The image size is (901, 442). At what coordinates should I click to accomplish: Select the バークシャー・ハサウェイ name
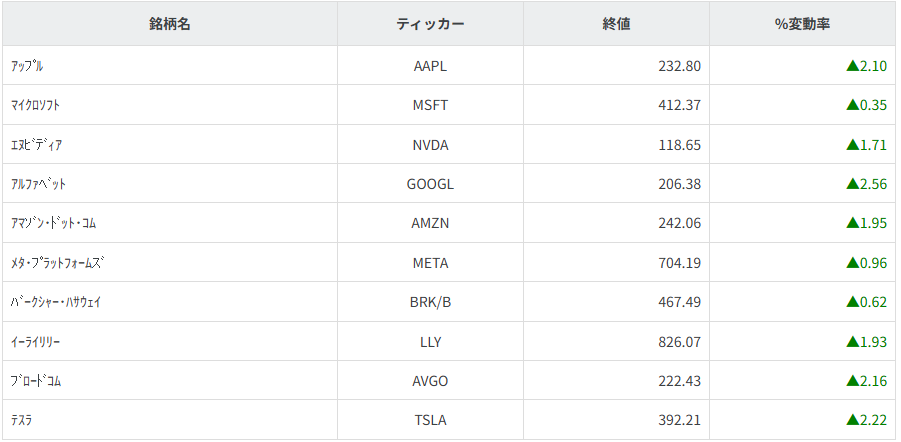tap(55, 302)
